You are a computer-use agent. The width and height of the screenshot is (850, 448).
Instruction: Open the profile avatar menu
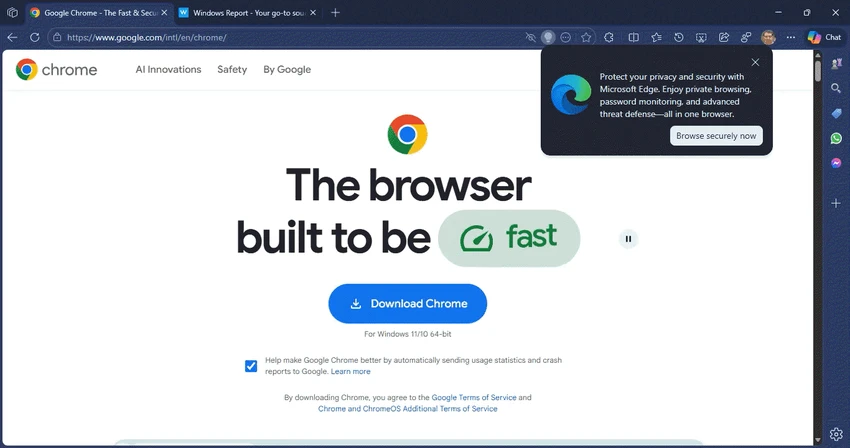coord(768,37)
